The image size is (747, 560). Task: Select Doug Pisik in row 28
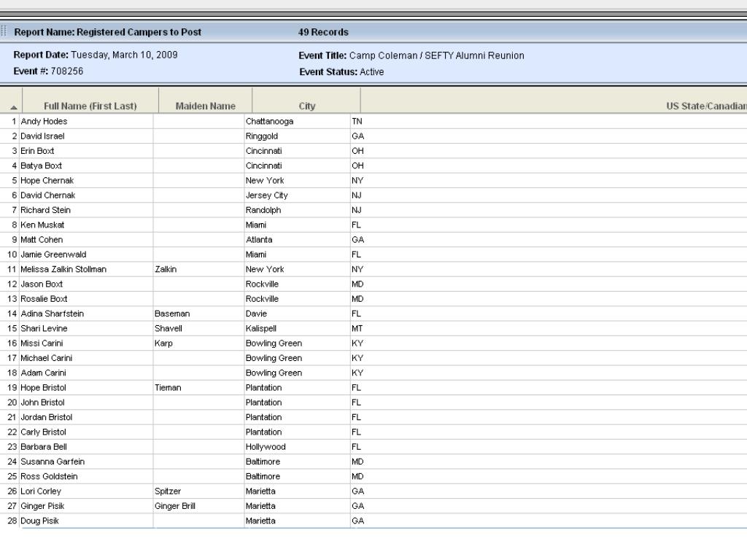[39, 520]
